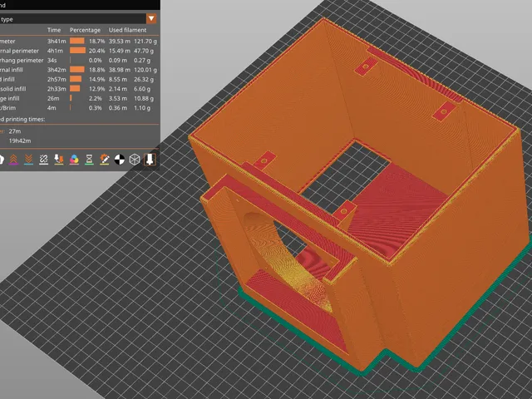Toggle retractions visibility icon
532x399 pixels.
(x=13, y=159)
